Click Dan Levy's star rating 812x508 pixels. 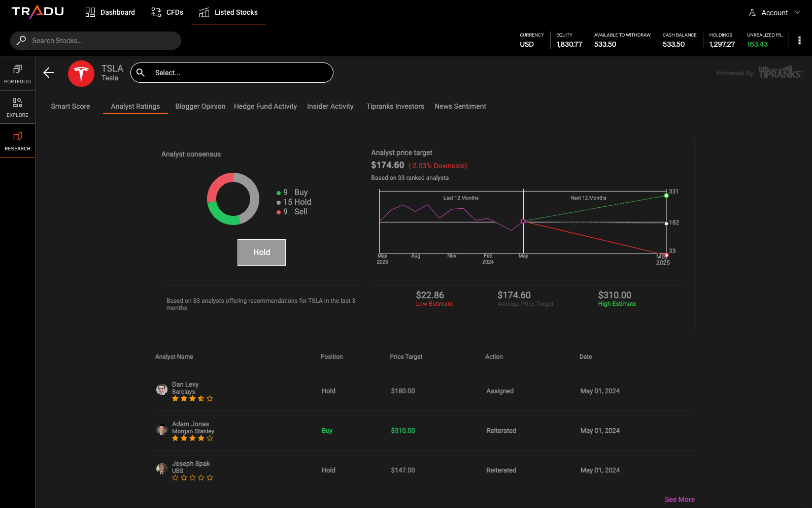[192, 399]
